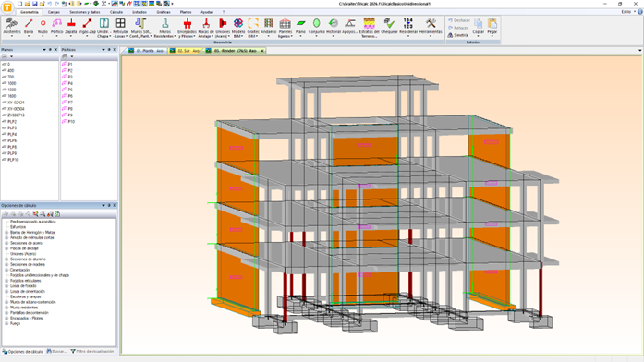Image resolution: width=644 pixels, height=362 pixels.
Task: Expand Secciones de aluminio node
Action: 6,259
